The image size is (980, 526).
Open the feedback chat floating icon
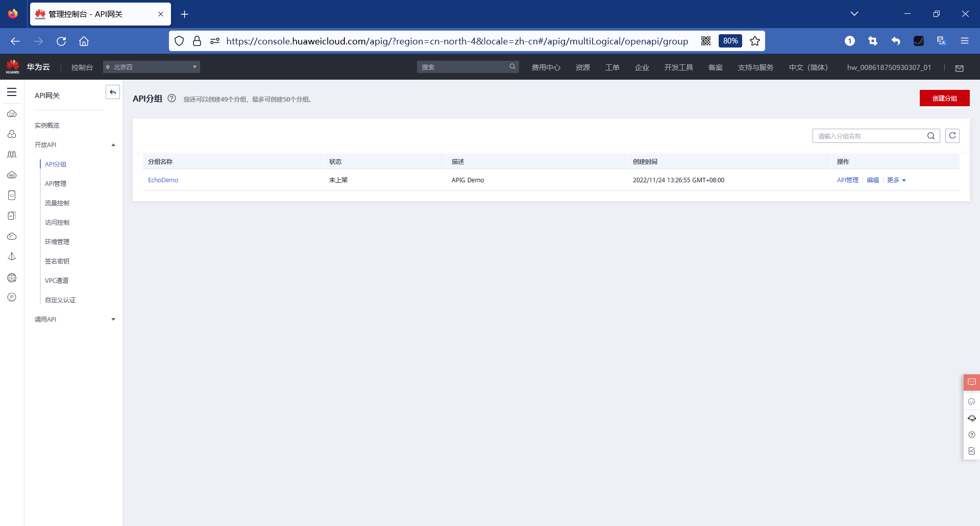pos(972,382)
